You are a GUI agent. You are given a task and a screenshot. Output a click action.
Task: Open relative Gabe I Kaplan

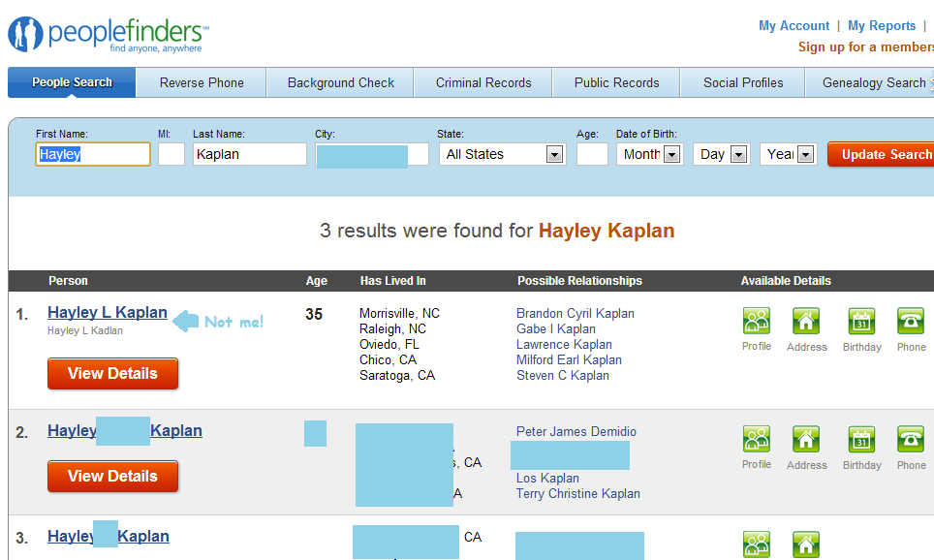(x=556, y=328)
